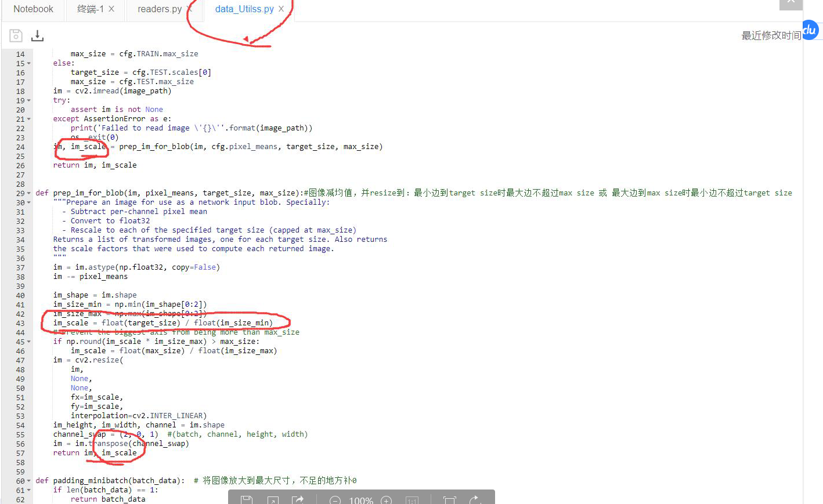823x504 pixels.
Task: Click the 100% zoom level indicator
Action: click(x=360, y=499)
